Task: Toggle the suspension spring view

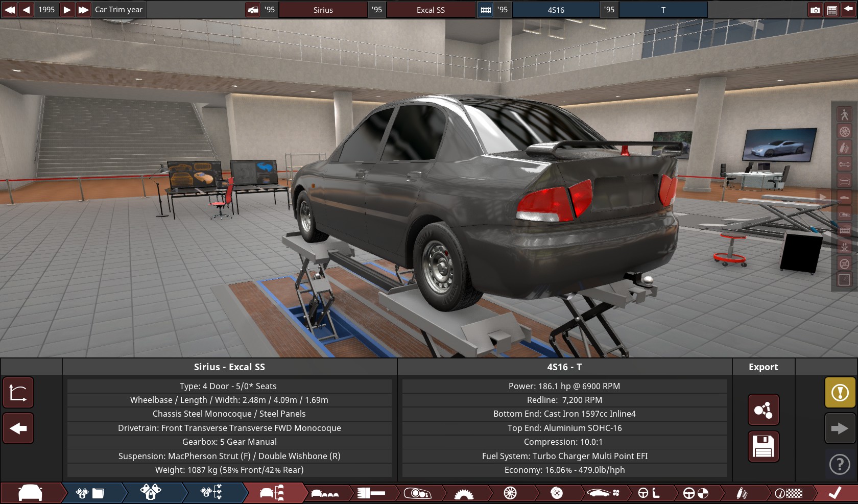Action: click(844, 148)
